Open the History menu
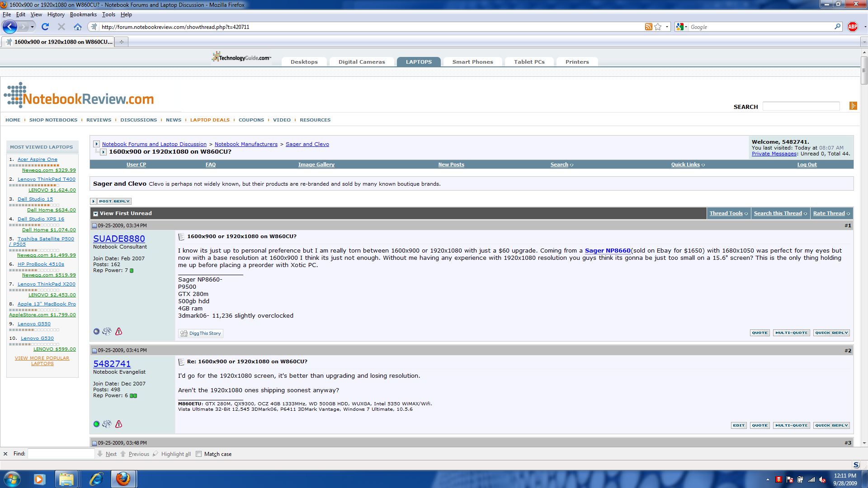The image size is (868, 488). pyautogui.click(x=56, y=14)
